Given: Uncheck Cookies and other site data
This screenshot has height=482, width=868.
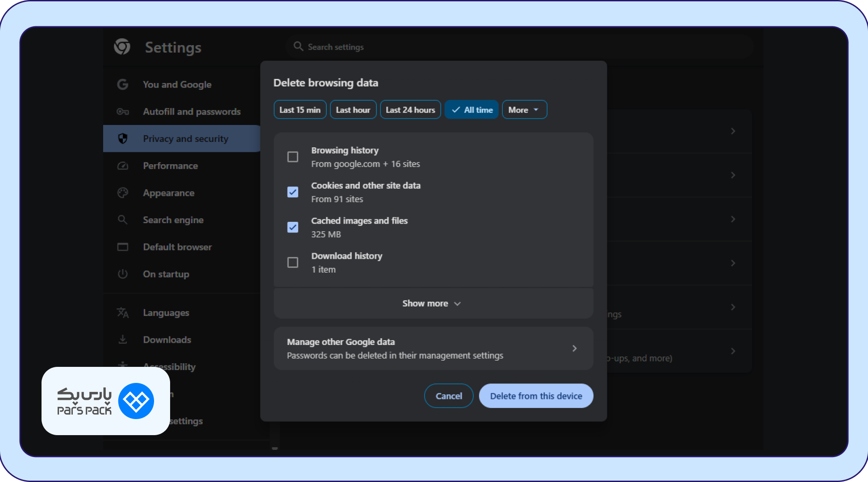Looking at the screenshot, I should (x=292, y=192).
